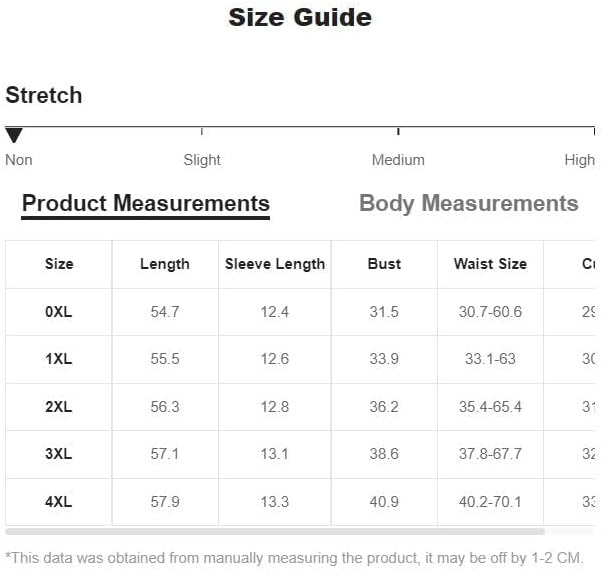
Task: Click the Size column header
Action: pyautogui.click(x=59, y=264)
